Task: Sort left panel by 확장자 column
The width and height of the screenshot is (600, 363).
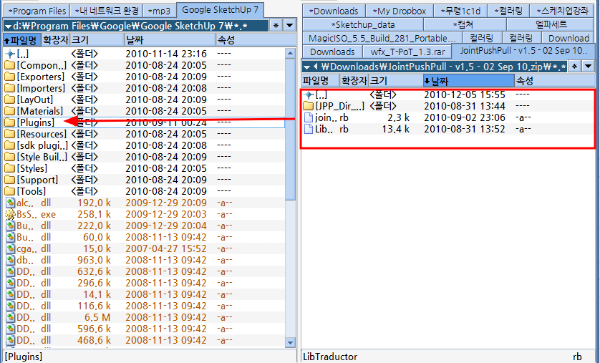Action: pyautogui.click(x=55, y=40)
